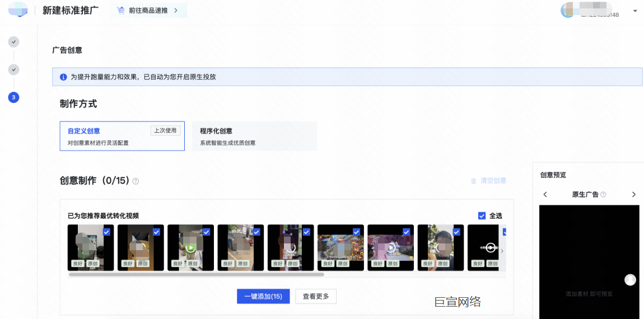Play the third video with green play icon
The width and height of the screenshot is (644, 319).
click(190, 248)
